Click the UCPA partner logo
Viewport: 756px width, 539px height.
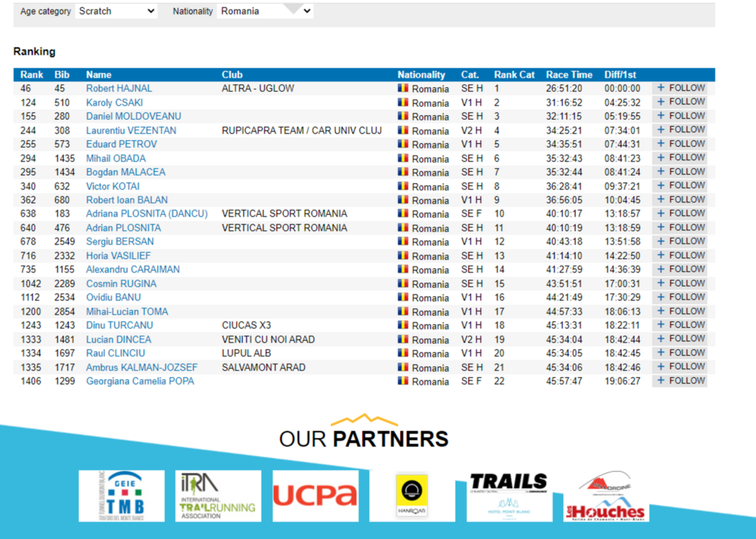tap(315, 495)
